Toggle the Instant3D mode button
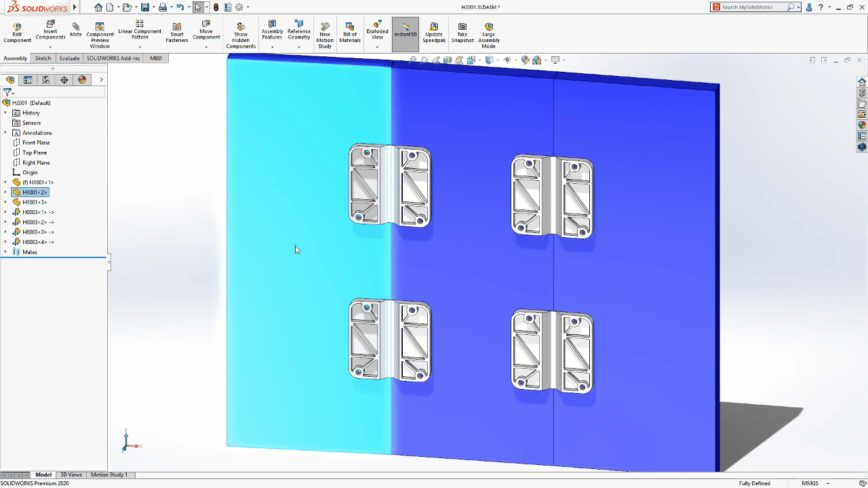Viewport: 868px width, 488px height. click(x=406, y=30)
